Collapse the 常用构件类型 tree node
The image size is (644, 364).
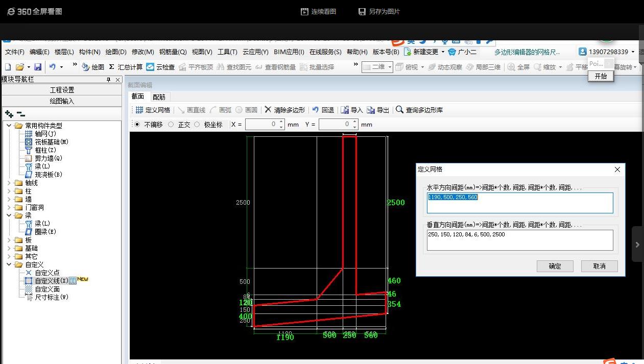click(x=10, y=126)
